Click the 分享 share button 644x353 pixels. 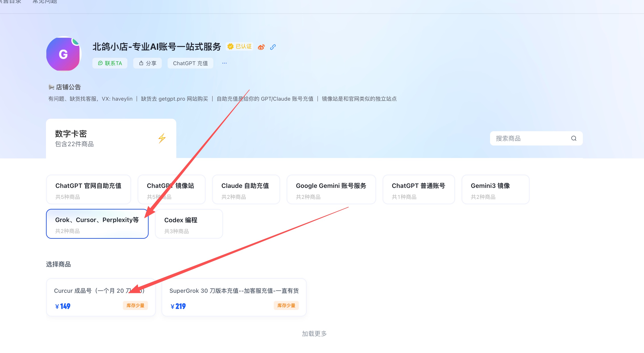pos(147,63)
